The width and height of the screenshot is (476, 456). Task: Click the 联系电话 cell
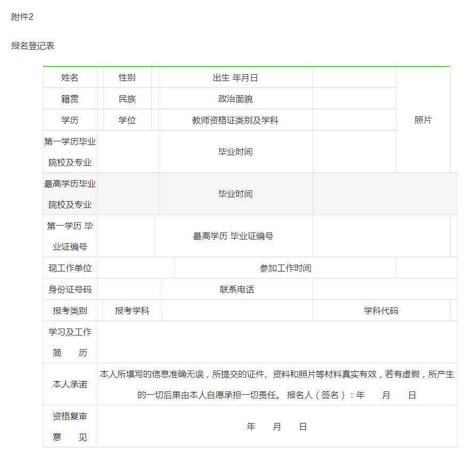[x=237, y=289]
